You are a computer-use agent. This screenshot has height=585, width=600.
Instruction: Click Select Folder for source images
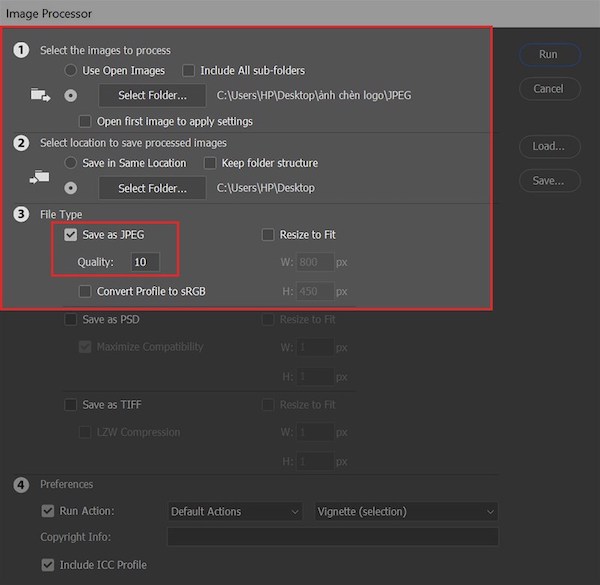click(152, 96)
